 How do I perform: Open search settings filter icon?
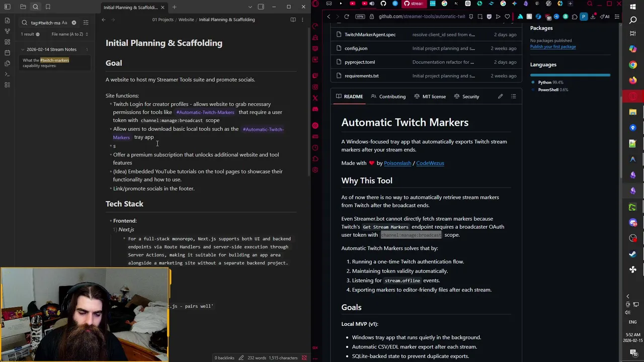(x=86, y=23)
